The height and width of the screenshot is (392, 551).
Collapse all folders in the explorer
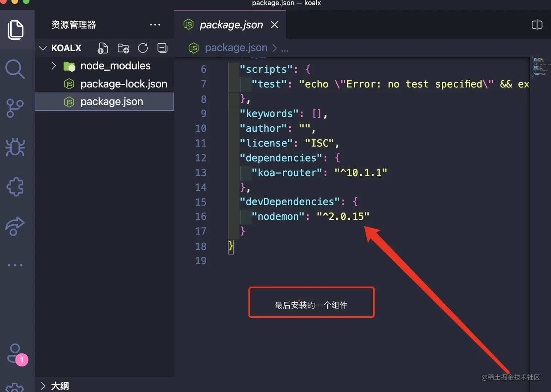click(x=163, y=48)
